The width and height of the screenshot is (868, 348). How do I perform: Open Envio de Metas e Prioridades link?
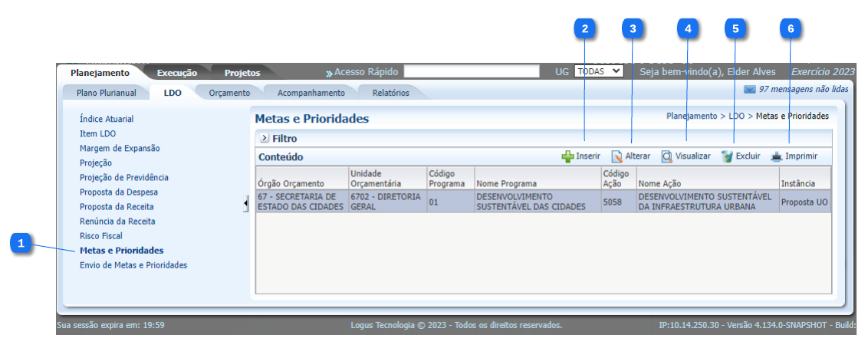click(x=133, y=265)
